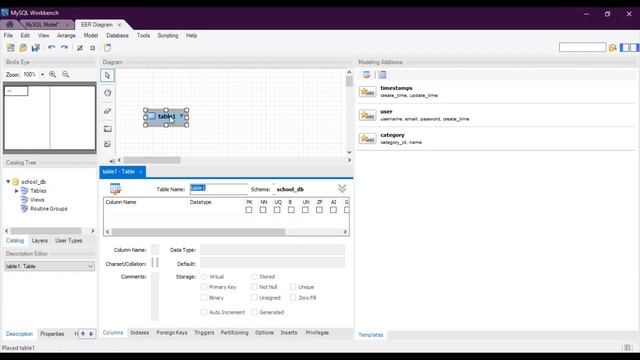Click the first Modeling Additions toolbar icon
The width and height of the screenshot is (640, 360).
pyautogui.click(x=366, y=75)
